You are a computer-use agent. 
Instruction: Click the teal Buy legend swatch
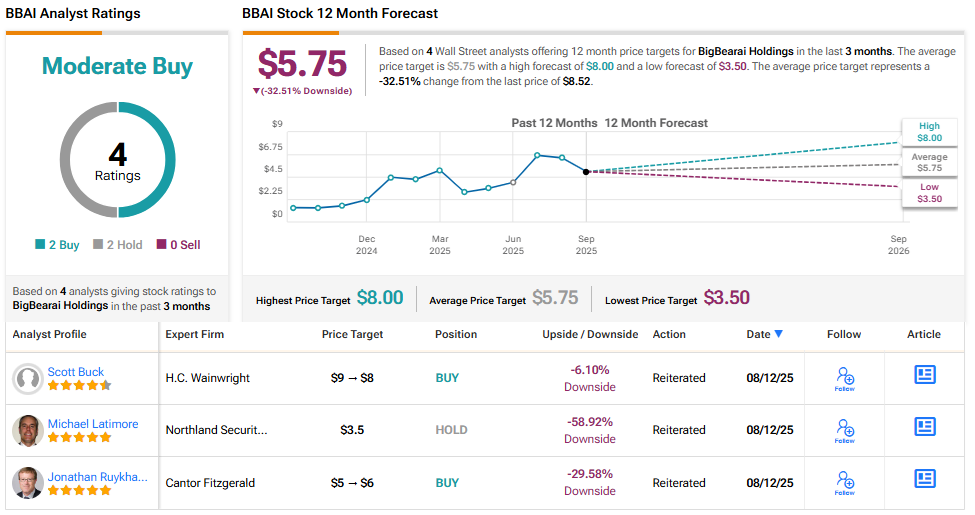click(x=39, y=245)
